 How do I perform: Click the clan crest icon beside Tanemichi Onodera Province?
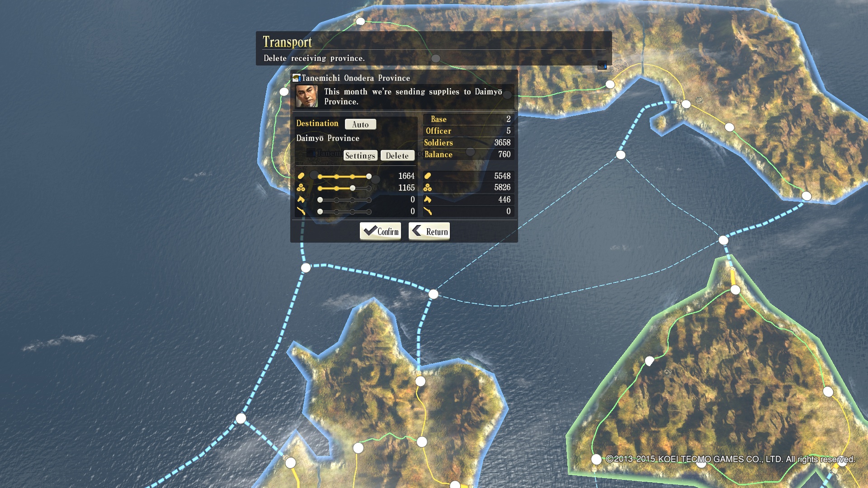[x=297, y=78]
